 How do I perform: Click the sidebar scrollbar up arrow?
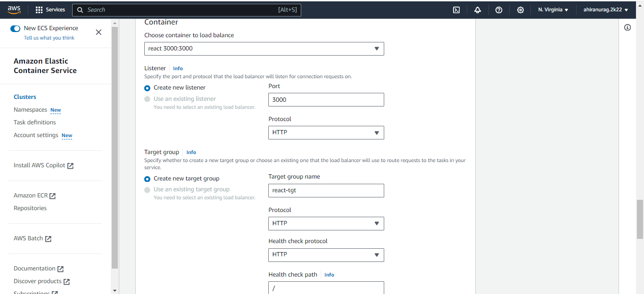coord(115,23)
